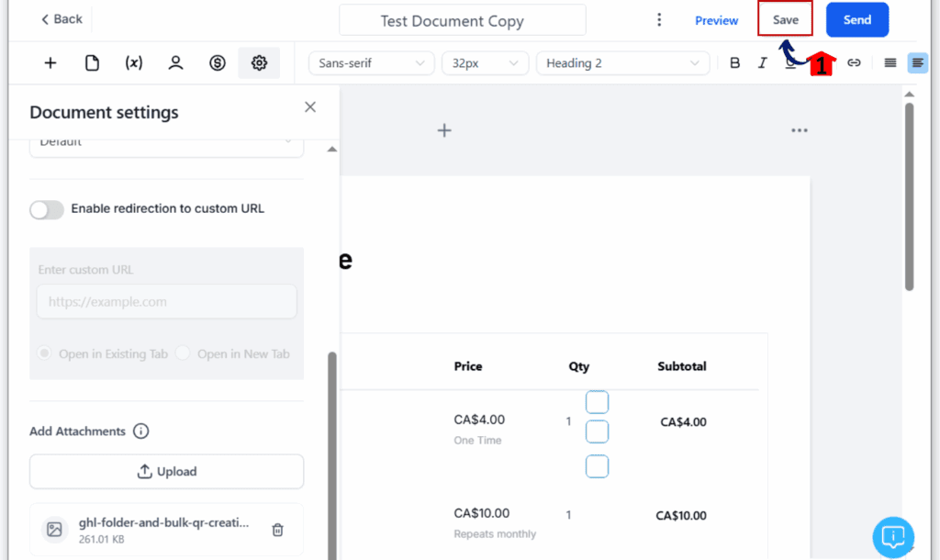Click the add element plus icon in toolbar
The width and height of the screenshot is (940, 560).
pos(50,63)
